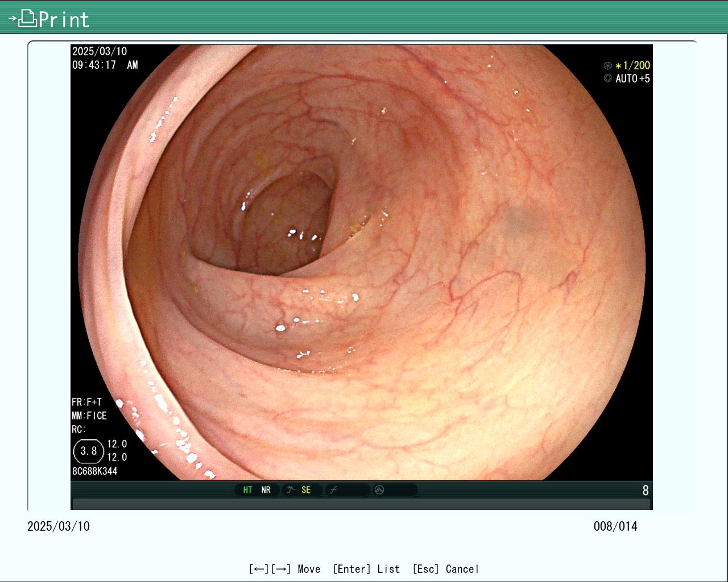Click the circled 3.8 scope diameter indicator

[x=89, y=451]
